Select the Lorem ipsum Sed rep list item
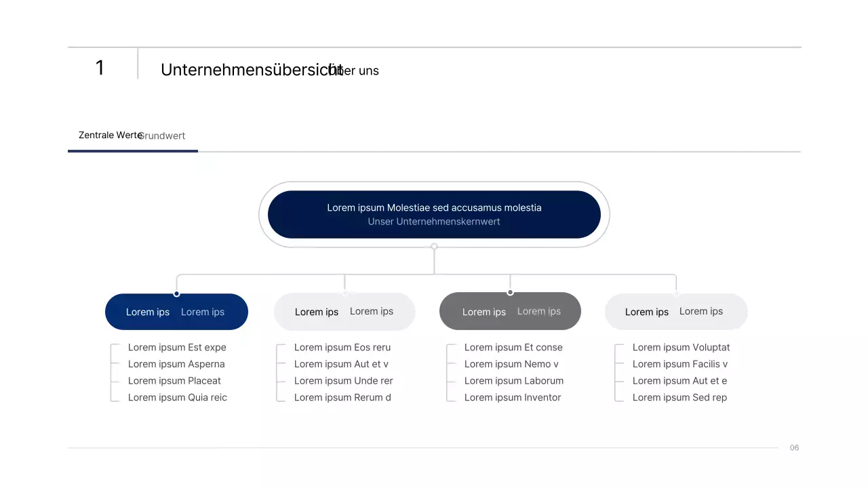868x488 pixels. point(679,397)
